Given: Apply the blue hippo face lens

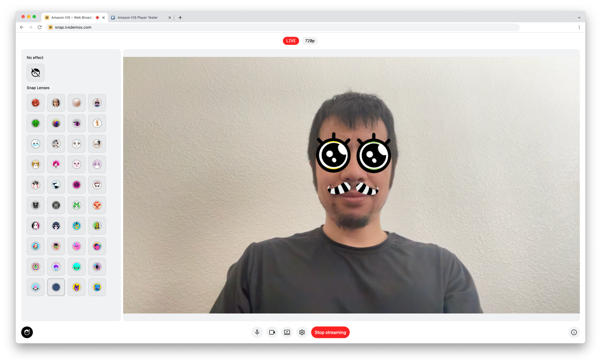Looking at the screenshot, I should coord(97,287).
